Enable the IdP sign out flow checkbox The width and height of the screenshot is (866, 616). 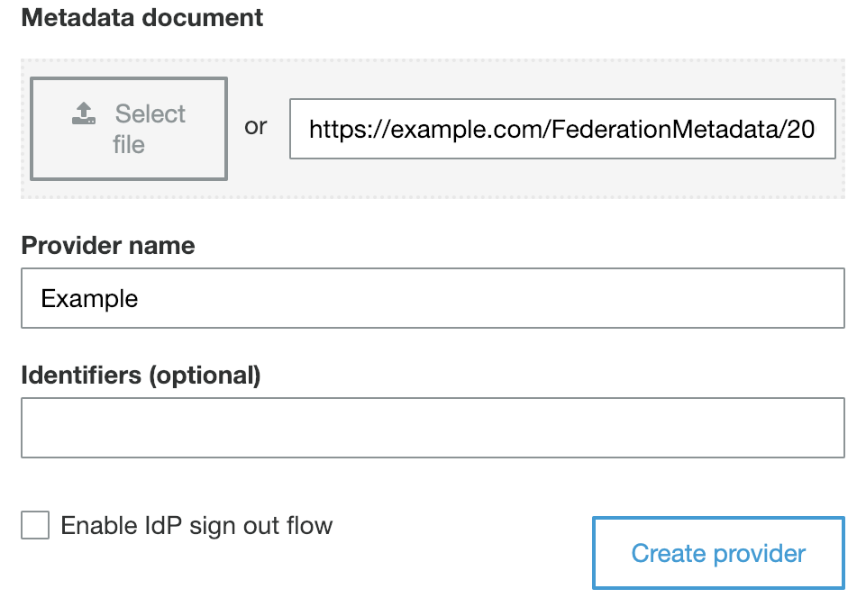(x=35, y=525)
